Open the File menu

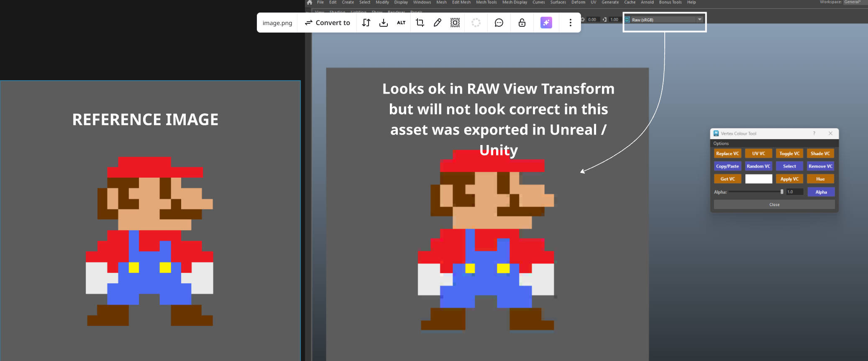pyautogui.click(x=320, y=2)
